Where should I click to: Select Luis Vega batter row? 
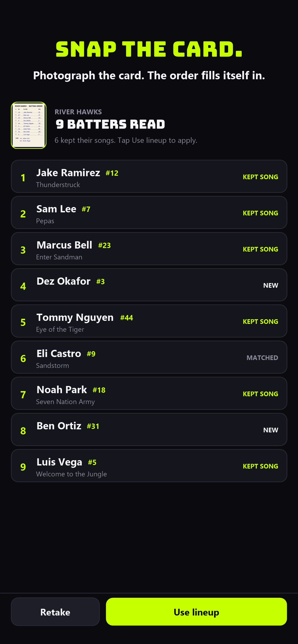149,466
